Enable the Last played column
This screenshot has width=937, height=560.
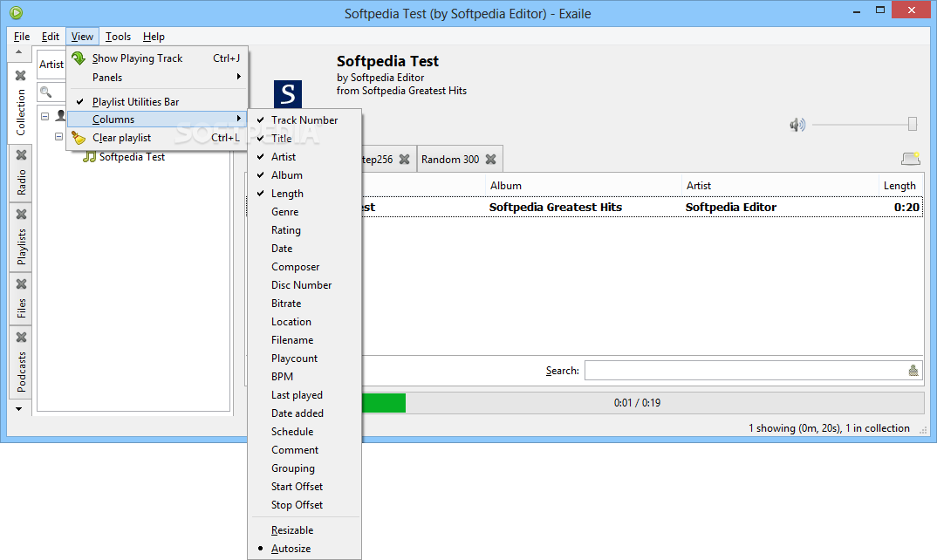tap(304, 395)
